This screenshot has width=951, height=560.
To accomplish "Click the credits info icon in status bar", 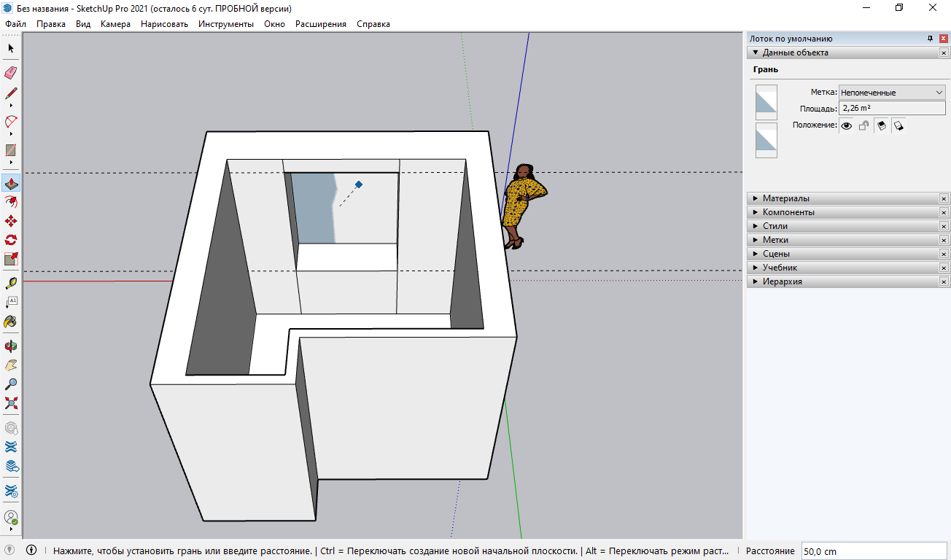I will point(31,551).
